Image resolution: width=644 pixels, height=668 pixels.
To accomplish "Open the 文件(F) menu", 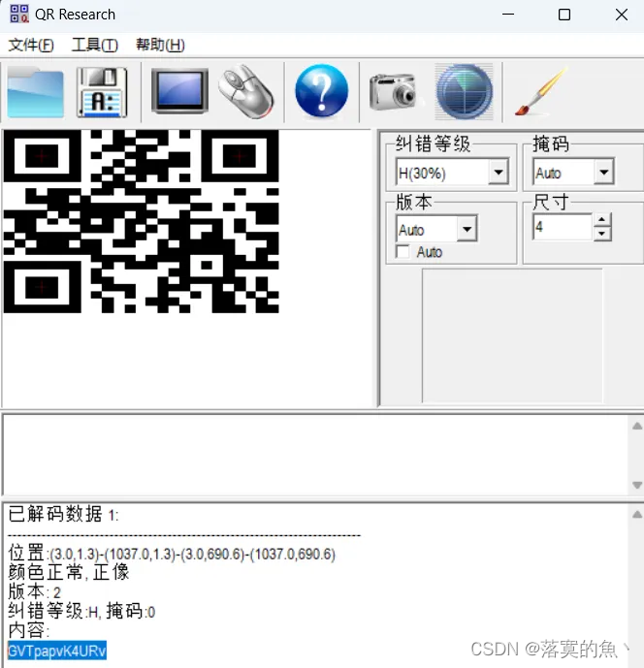I will (x=31, y=45).
